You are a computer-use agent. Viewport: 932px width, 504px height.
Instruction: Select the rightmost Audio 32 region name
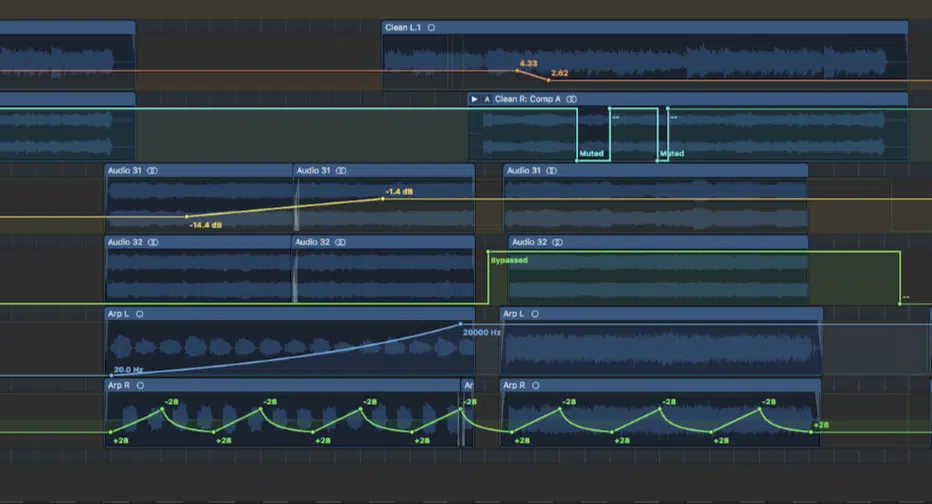click(x=530, y=242)
